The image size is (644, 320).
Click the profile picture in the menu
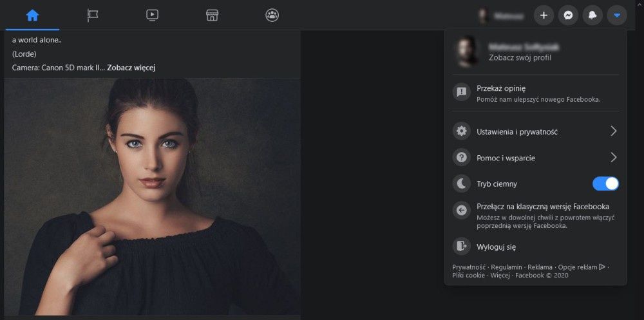tap(468, 52)
